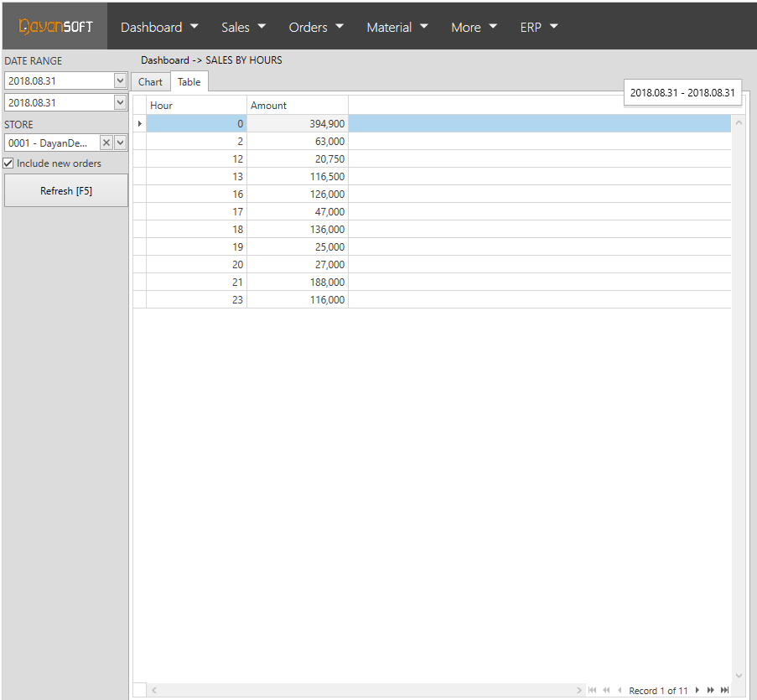Click the row indicator arrow for hour 0
The image size is (757, 700).
(139, 123)
